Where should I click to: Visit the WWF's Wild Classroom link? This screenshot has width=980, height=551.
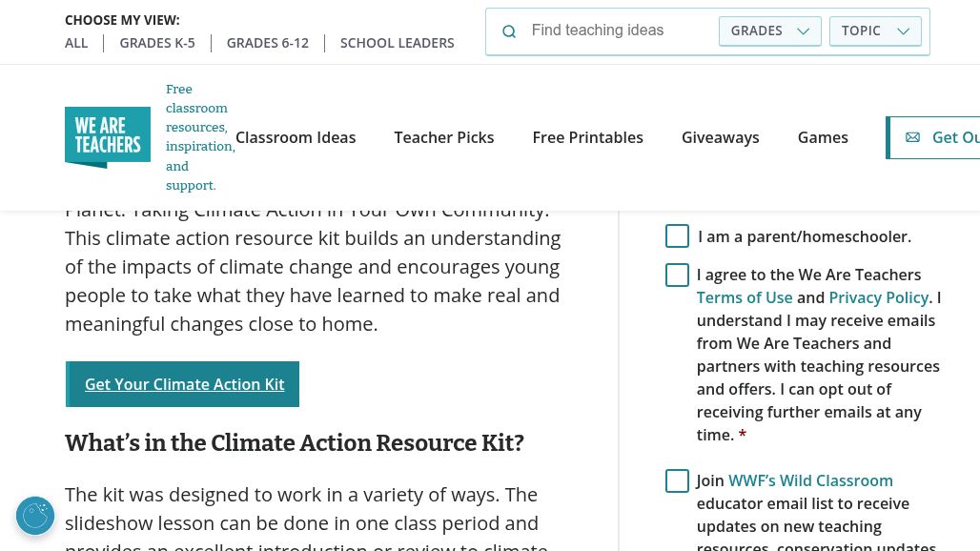pyautogui.click(x=810, y=480)
